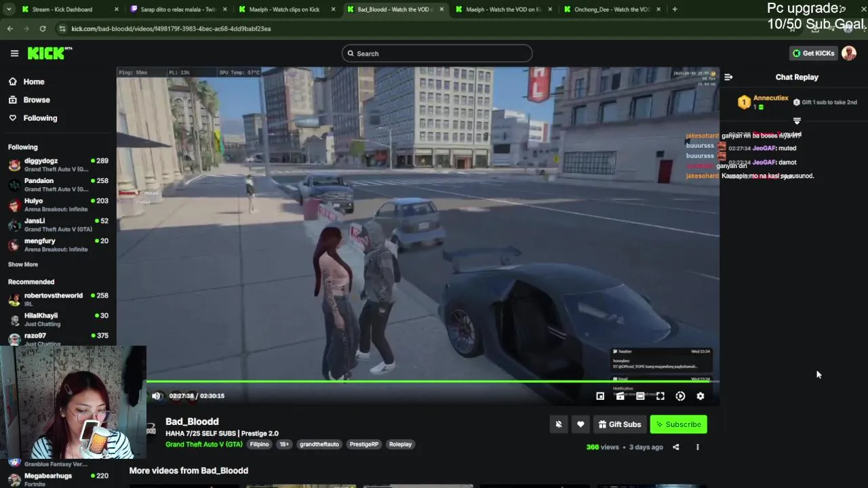The image size is (868, 488).
Task: Select the grandtheftauto tag
Action: pyautogui.click(x=319, y=444)
